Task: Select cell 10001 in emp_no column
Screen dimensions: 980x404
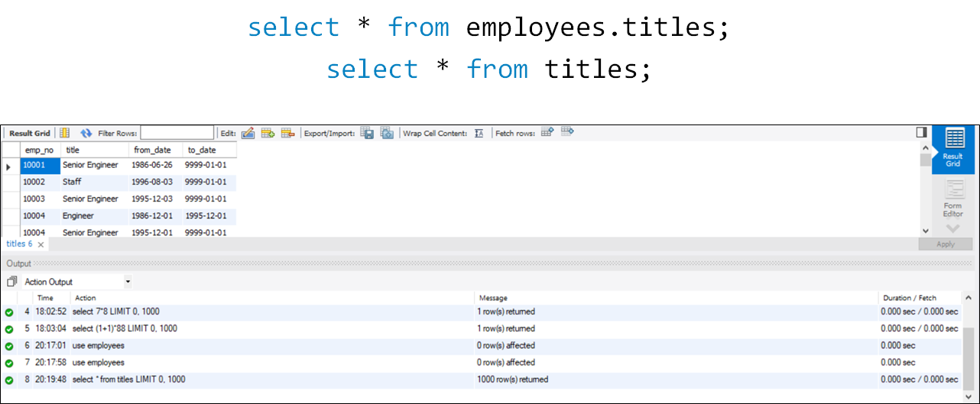Action: pyautogui.click(x=40, y=165)
